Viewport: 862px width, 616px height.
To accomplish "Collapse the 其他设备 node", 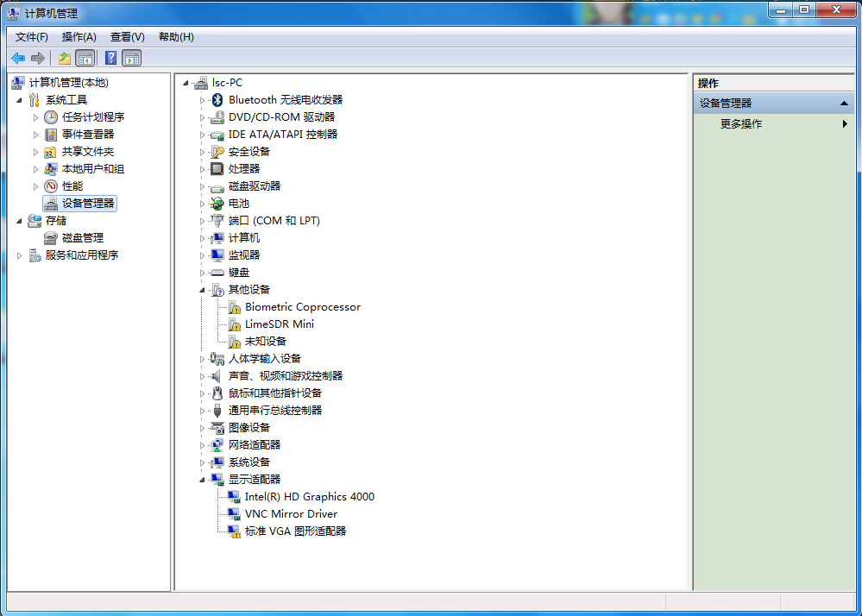I will click(202, 290).
